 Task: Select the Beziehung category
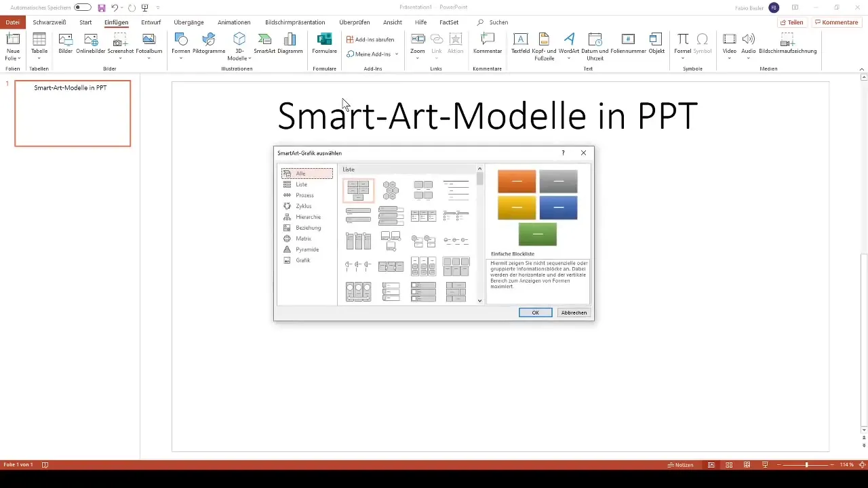(307, 228)
